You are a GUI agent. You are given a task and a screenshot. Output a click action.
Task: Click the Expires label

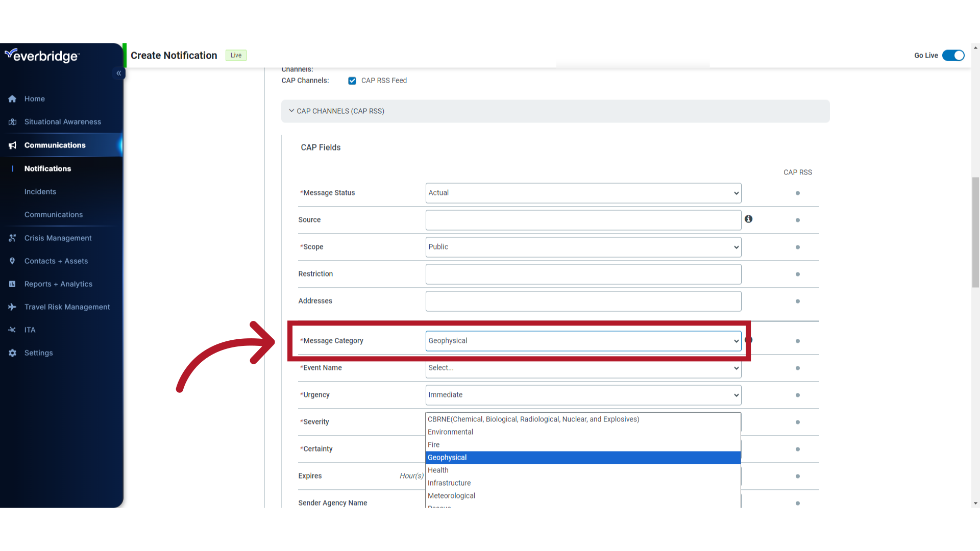click(310, 476)
